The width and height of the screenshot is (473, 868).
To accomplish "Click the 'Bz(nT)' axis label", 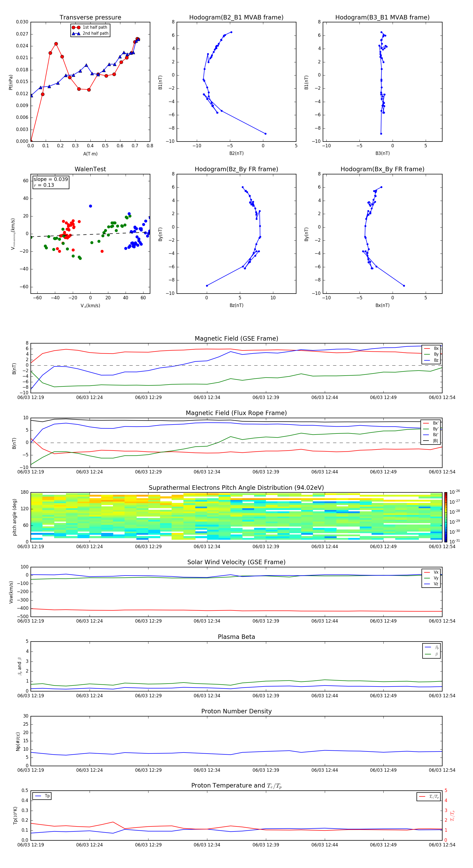I will 236,305.
